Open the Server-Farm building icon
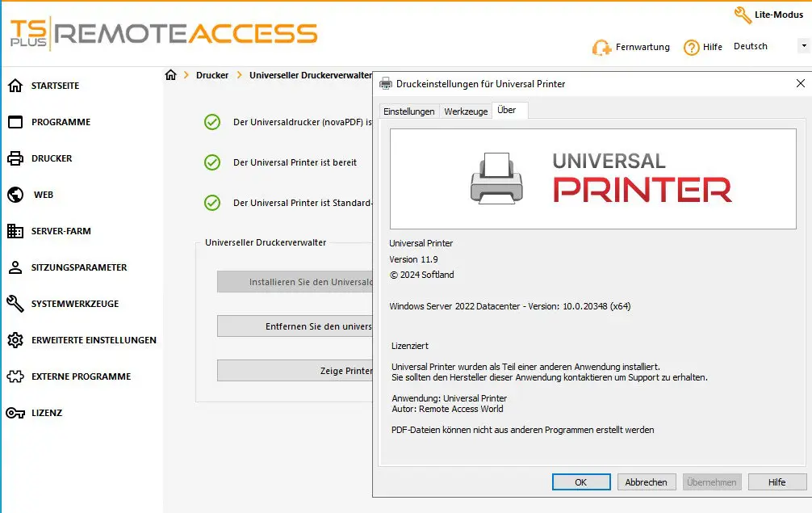 (15, 231)
